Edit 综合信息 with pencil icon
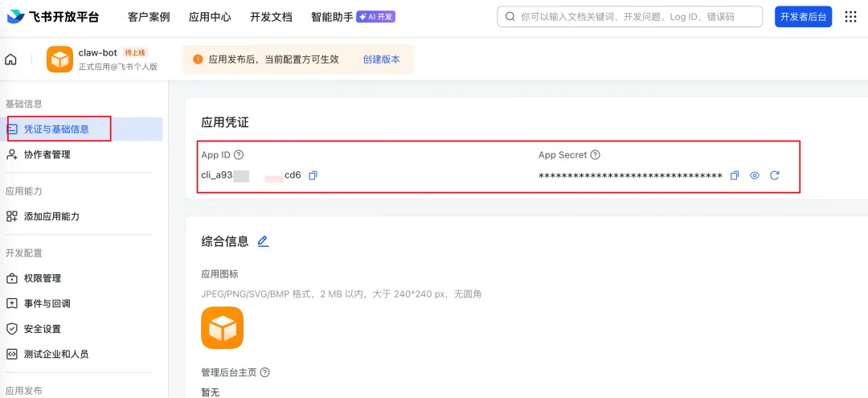The width and height of the screenshot is (868, 398). (263, 241)
